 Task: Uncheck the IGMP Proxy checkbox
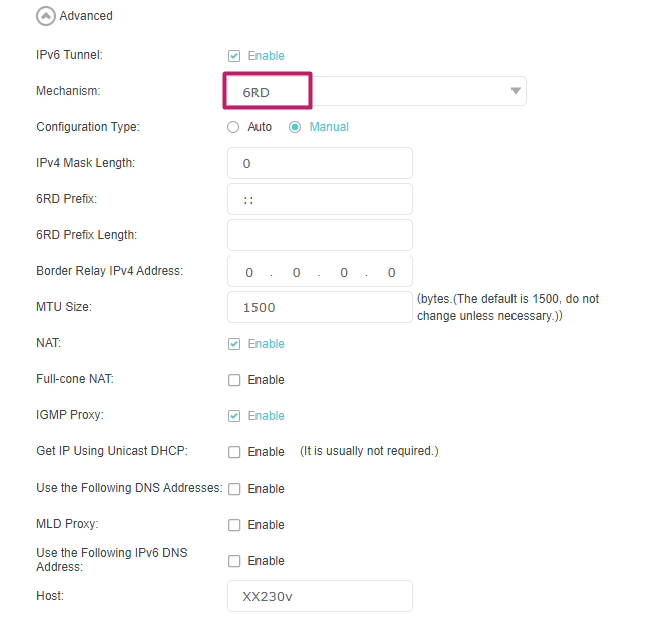tap(234, 416)
